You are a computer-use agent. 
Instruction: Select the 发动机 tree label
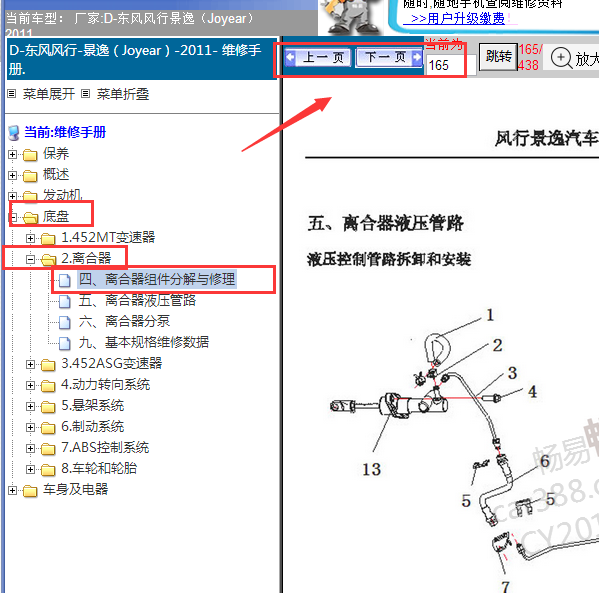(63, 195)
